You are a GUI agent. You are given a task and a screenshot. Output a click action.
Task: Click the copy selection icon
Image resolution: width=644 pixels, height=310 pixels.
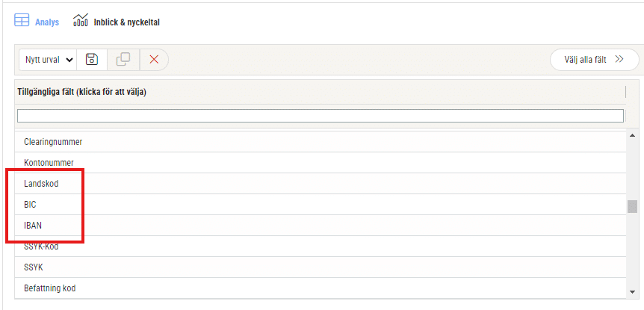pos(123,60)
